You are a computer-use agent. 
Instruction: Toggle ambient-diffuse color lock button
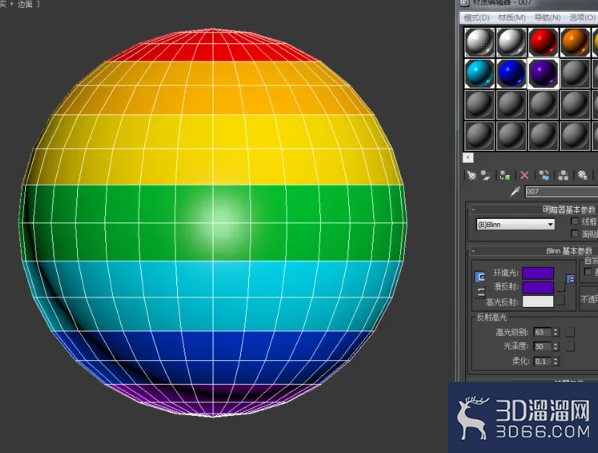(480, 277)
